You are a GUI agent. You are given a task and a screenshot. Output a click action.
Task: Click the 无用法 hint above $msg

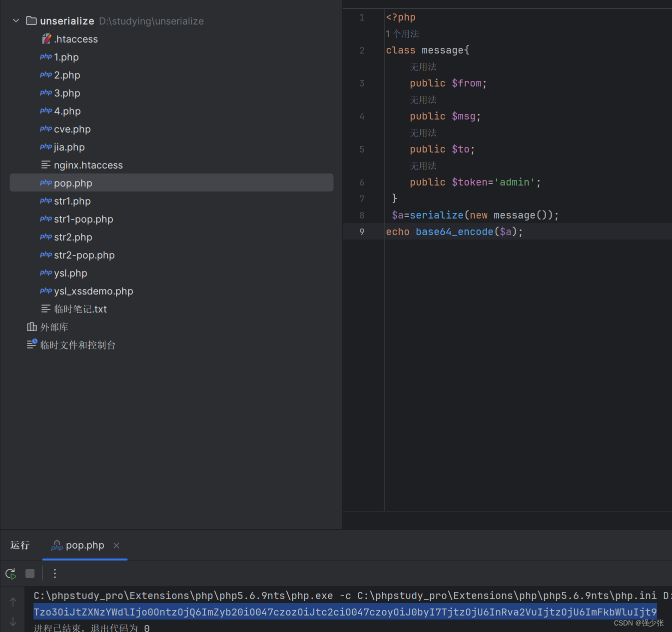(423, 100)
